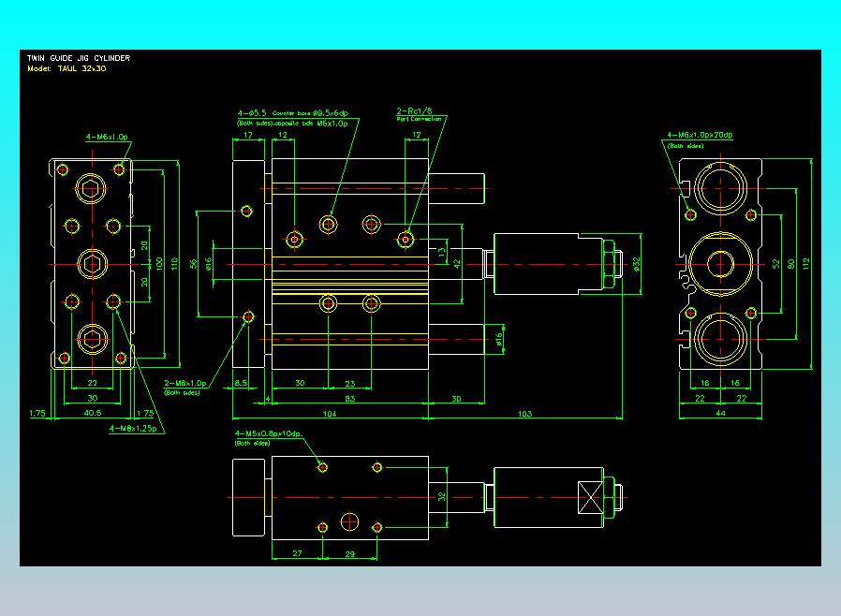Select the 2-M6x1.0p Both sides label
Viewport: 841px width, 616px height.
pos(185,387)
